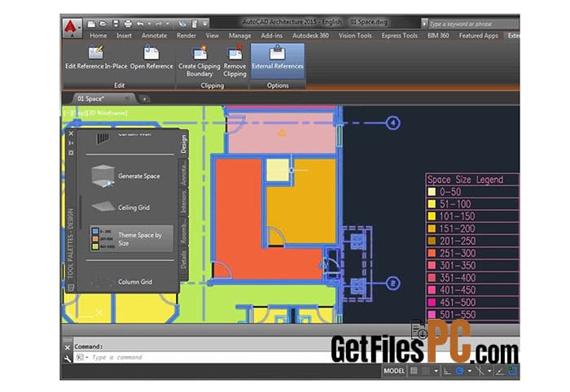Select the Theme Space by Size tool
The image size is (570, 392).
point(131,238)
